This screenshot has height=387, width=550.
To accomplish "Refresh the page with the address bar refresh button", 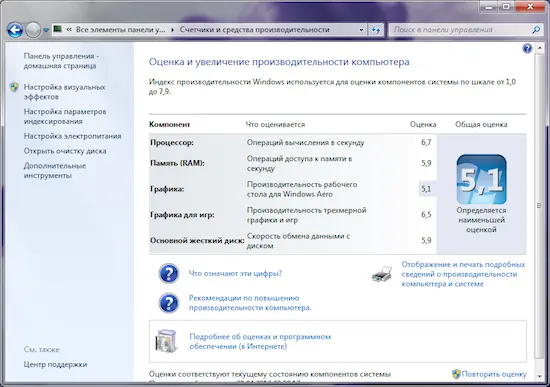I will pos(376,30).
